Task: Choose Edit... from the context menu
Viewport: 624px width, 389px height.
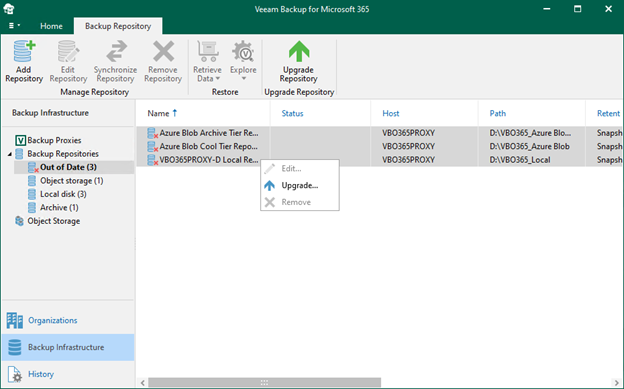Action: (x=300, y=169)
